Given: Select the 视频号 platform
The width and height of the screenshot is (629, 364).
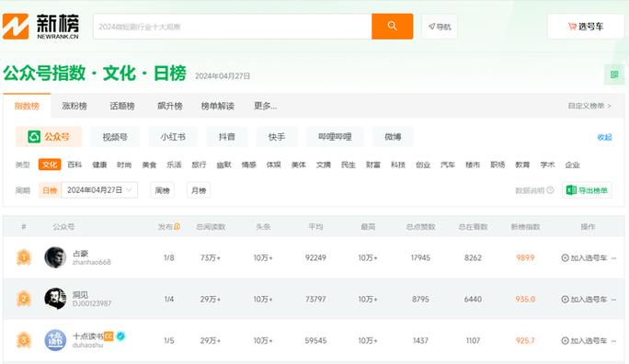Looking at the screenshot, I should 115,137.
